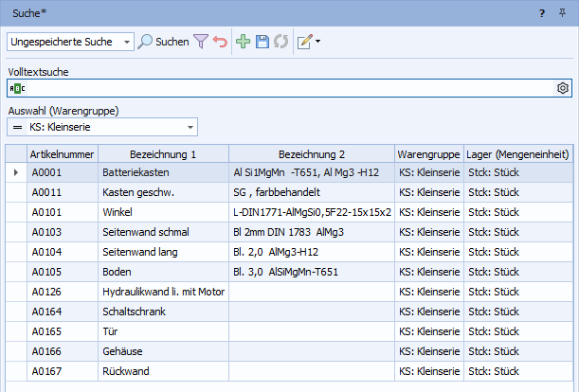Screen dimensions: 579x392
Task: Click the green plus add icon
Action: coord(244,42)
